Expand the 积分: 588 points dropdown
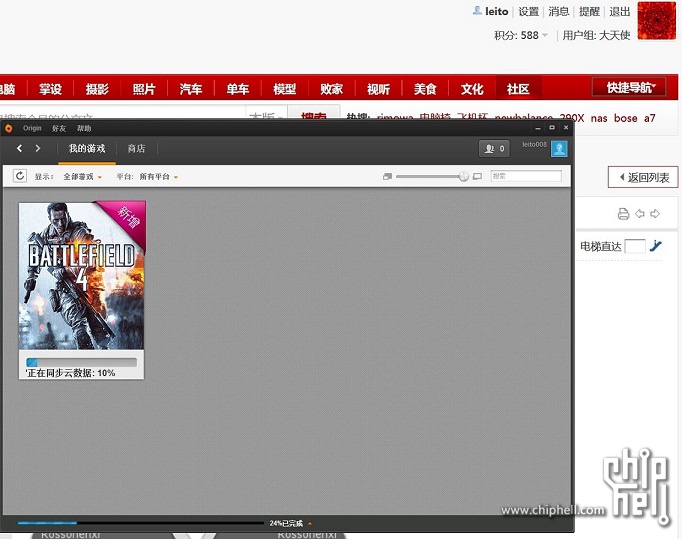The image size is (682, 539). pyautogui.click(x=521, y=35)
